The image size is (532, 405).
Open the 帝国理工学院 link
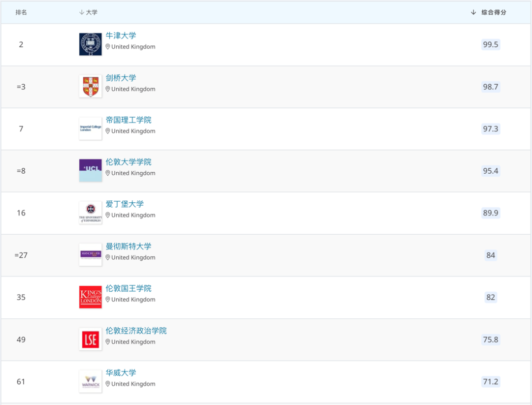(129, 120)
